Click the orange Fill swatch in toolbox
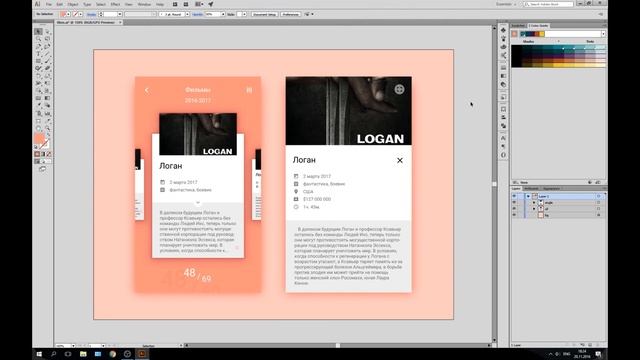 tap(39, 139)
